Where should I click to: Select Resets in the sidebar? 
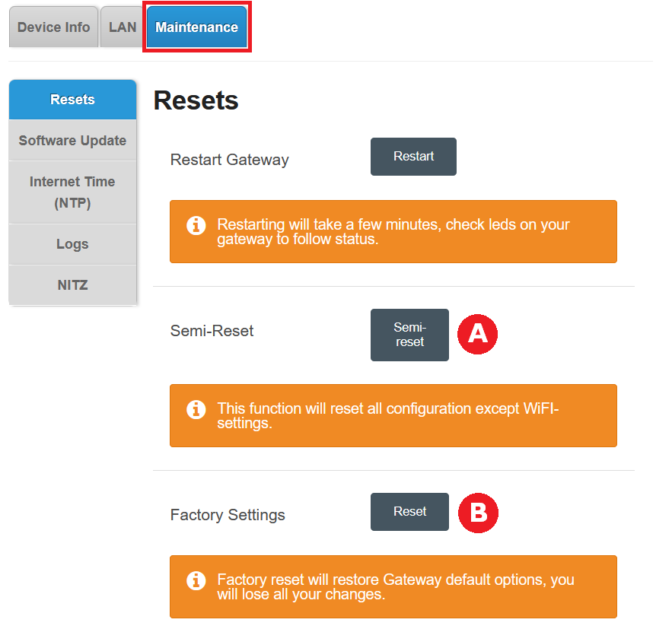click(x=72, y=99)
